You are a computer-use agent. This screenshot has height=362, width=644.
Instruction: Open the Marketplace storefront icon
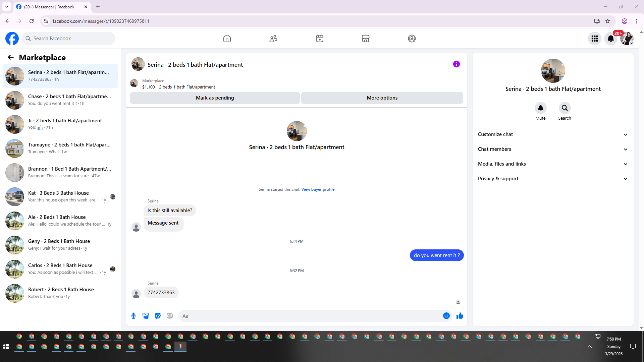coord(366,39)
